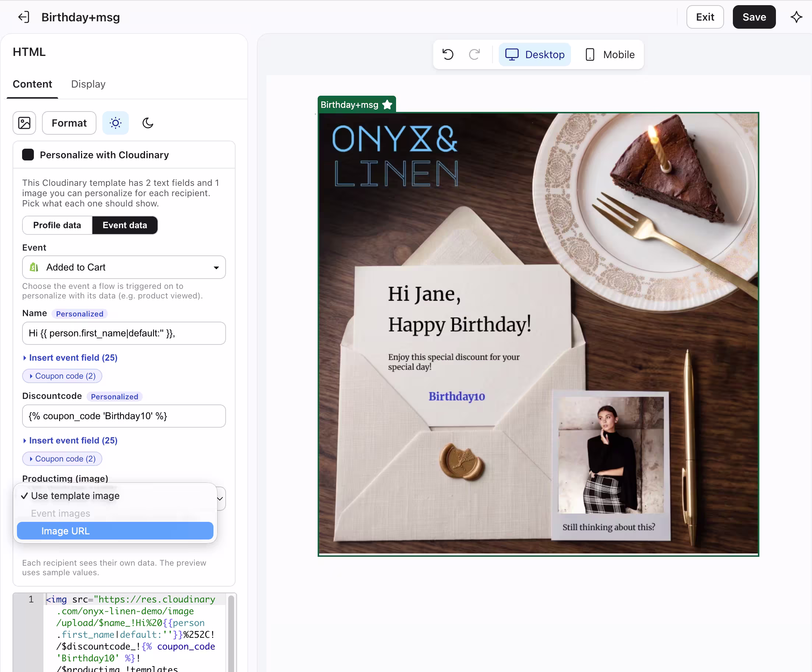Click the Birthday+msg title text
This screenshot has height=672, width=812.
click(x=80, y=17)
